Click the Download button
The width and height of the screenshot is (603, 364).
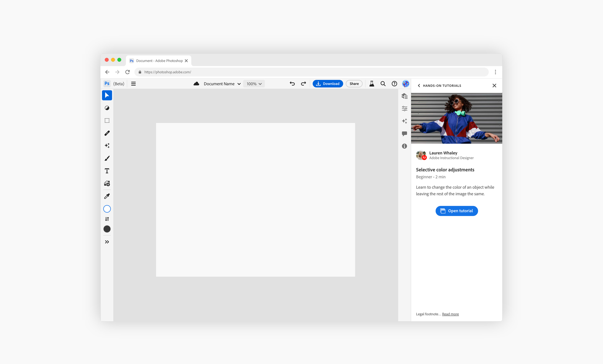(x=328, y=84)
